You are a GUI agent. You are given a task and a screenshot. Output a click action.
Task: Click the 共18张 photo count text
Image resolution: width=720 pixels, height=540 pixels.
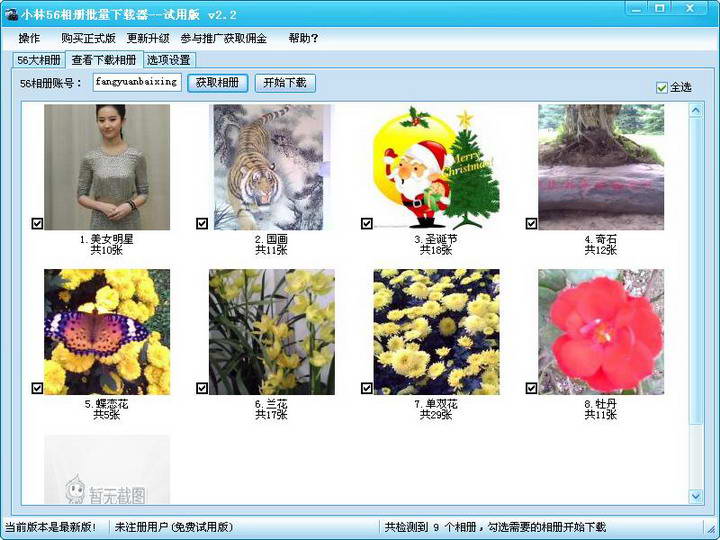click(436, 250)
